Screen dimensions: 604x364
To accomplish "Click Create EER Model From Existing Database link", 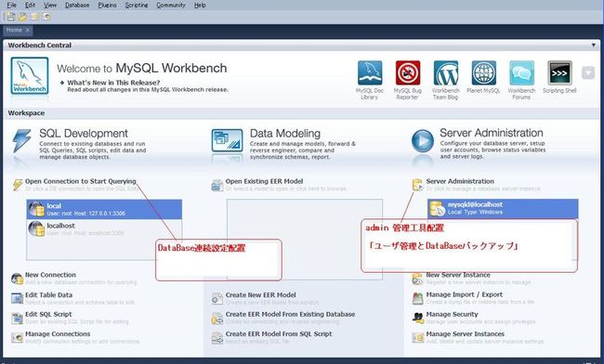I will (x=290, y=314).
